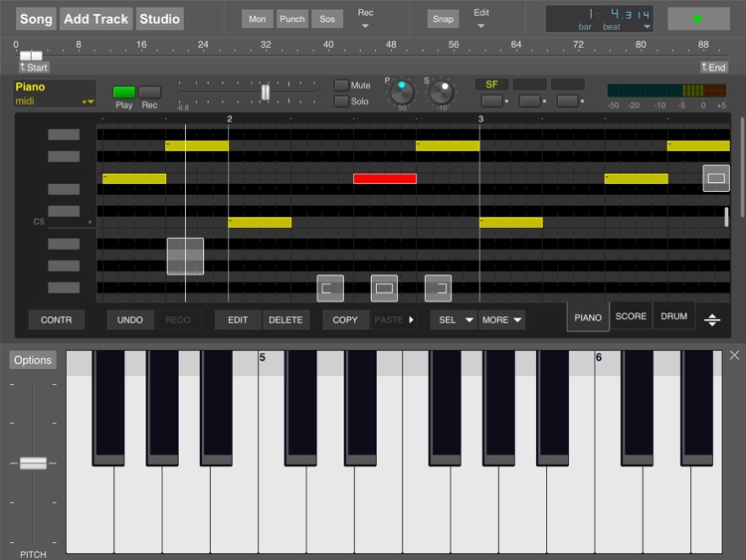Viewport: 746px width, 560px height.
Task: Click the Start marker icon on timeline
Action: pos(34,68)
